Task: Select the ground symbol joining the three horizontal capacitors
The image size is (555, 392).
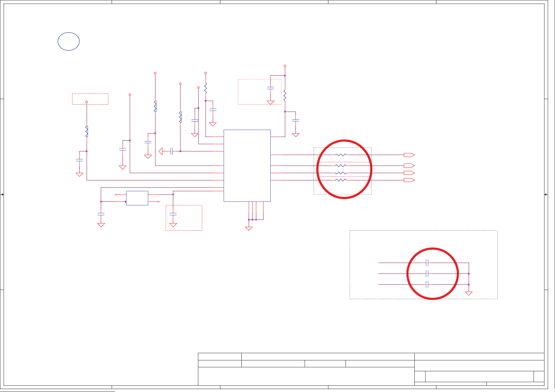Action: point(469,293)
